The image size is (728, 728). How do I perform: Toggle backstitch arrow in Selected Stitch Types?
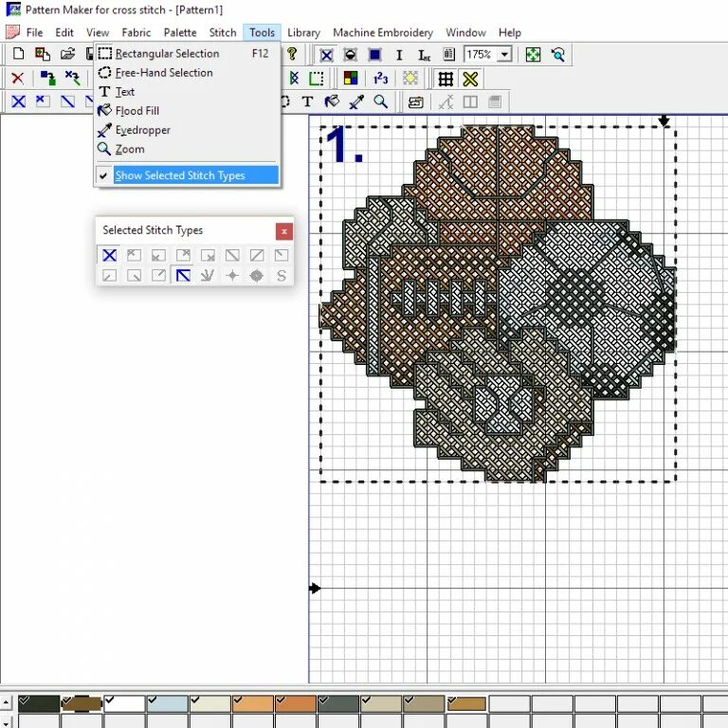tap(183, 275)
